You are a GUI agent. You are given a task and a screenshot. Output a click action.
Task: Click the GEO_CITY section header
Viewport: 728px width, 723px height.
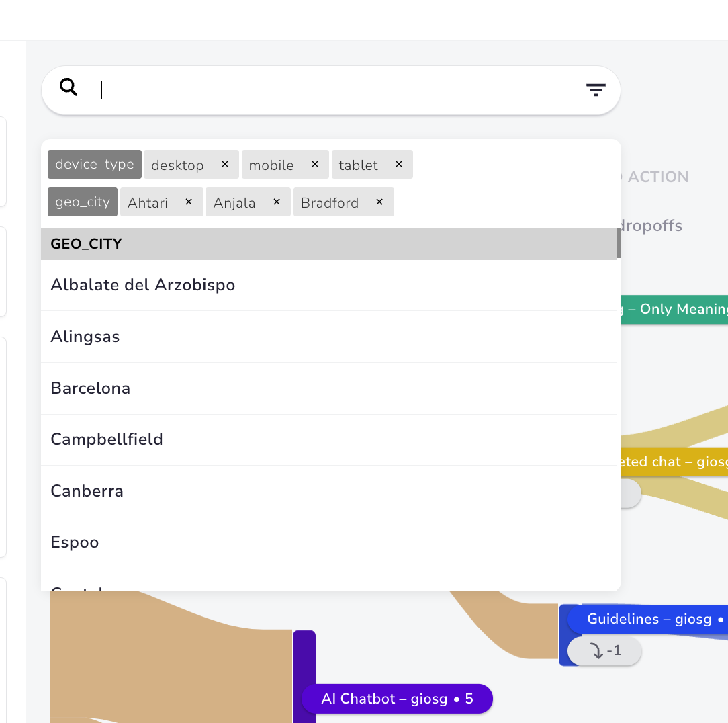(x=328, y=244)
